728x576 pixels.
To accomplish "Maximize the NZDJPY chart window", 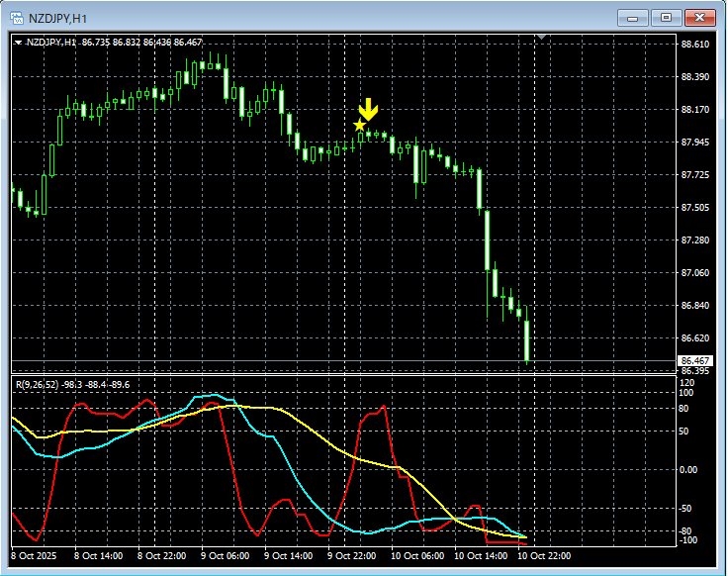I will 666,17.
